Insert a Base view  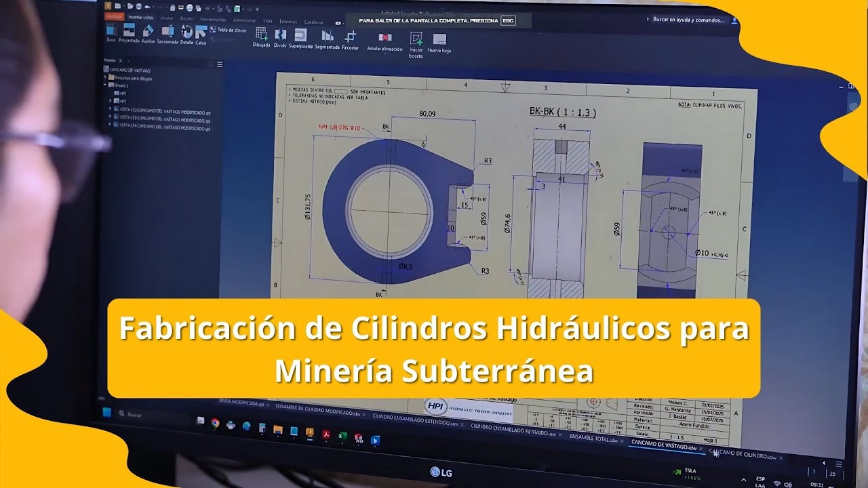(111, 34)
